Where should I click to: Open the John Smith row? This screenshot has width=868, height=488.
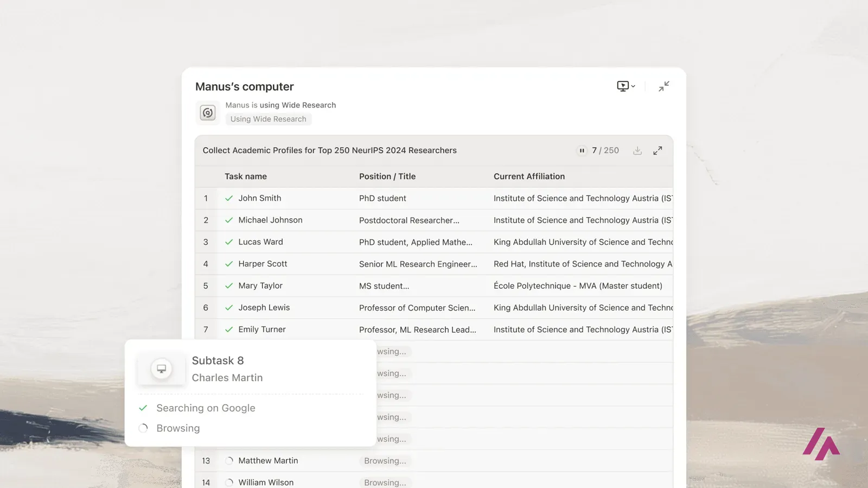(434, 198)
